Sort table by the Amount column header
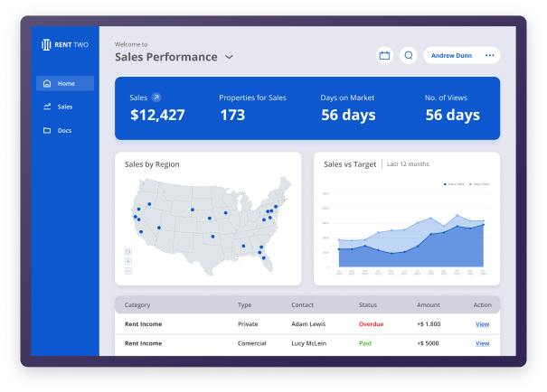 [428, 305]
